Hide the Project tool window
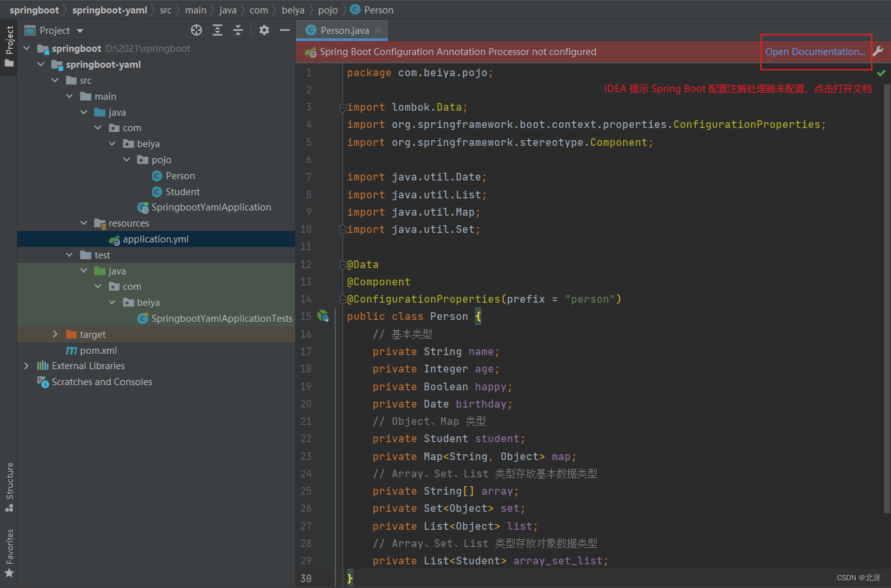This screenshot has height=588, width=891. pos(285,30)
